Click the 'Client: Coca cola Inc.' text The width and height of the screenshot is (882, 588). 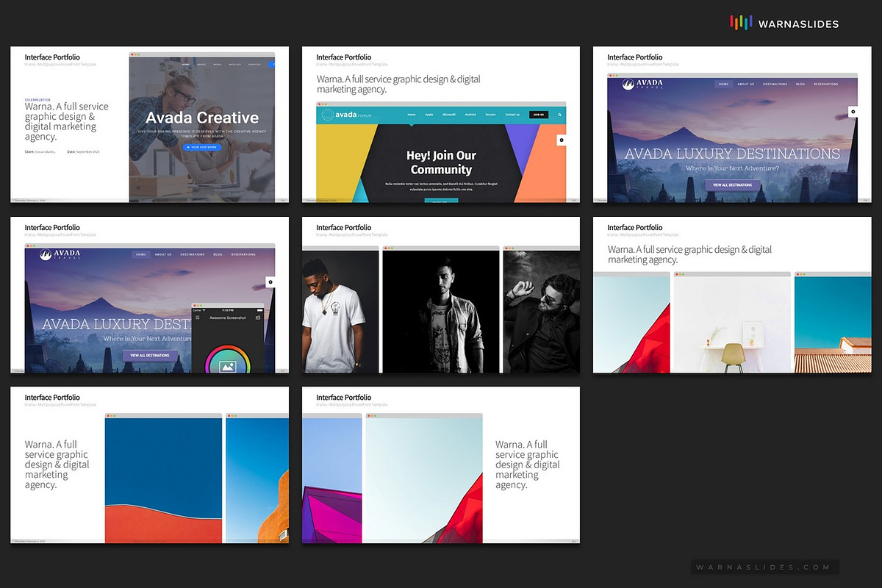41,151
